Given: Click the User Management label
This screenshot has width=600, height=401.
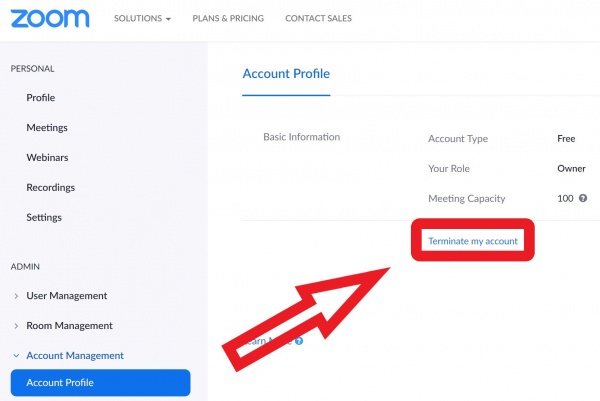Looking at the screenshot, I should (67, 296).
